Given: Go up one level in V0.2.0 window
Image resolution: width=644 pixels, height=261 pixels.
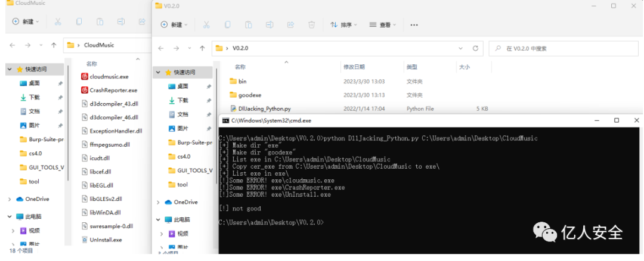Looking at the screenshot, I should [x=202, y=48].
